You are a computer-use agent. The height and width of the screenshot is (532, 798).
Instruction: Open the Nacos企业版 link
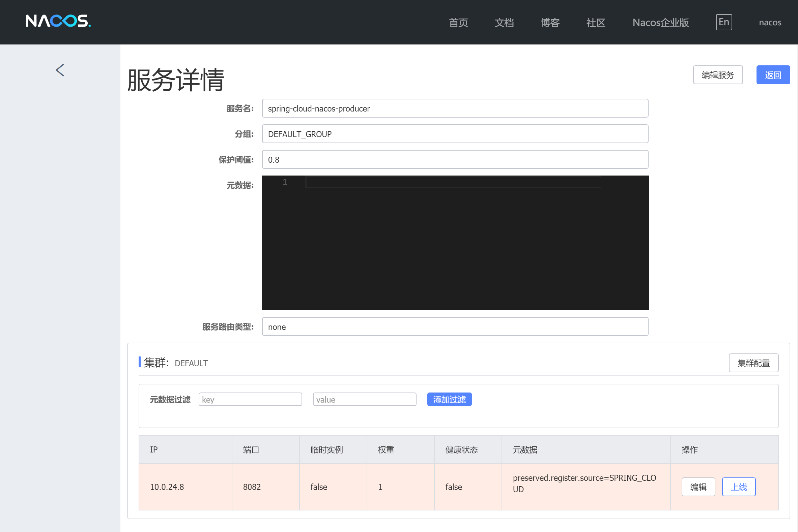click(660, 22)
